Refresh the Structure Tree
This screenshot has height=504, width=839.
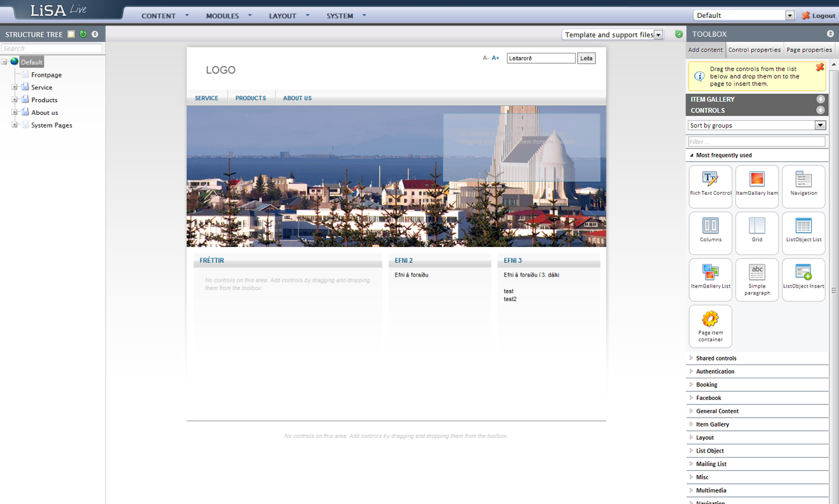pos(83,34)
